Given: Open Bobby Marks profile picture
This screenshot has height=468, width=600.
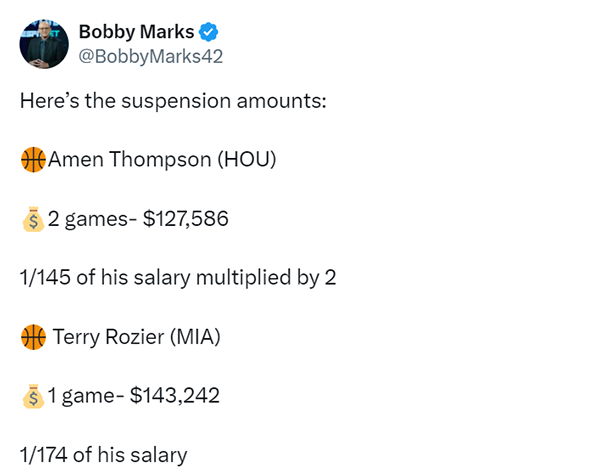Looking at the screenshot, I should click(x=44, y=44).
